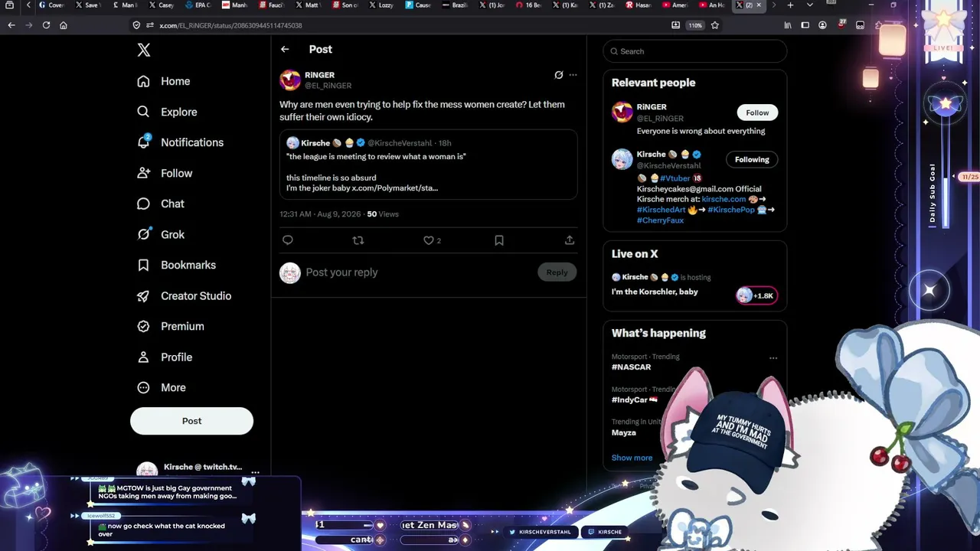Click the Following button for Kirsche

pos(752,159)
